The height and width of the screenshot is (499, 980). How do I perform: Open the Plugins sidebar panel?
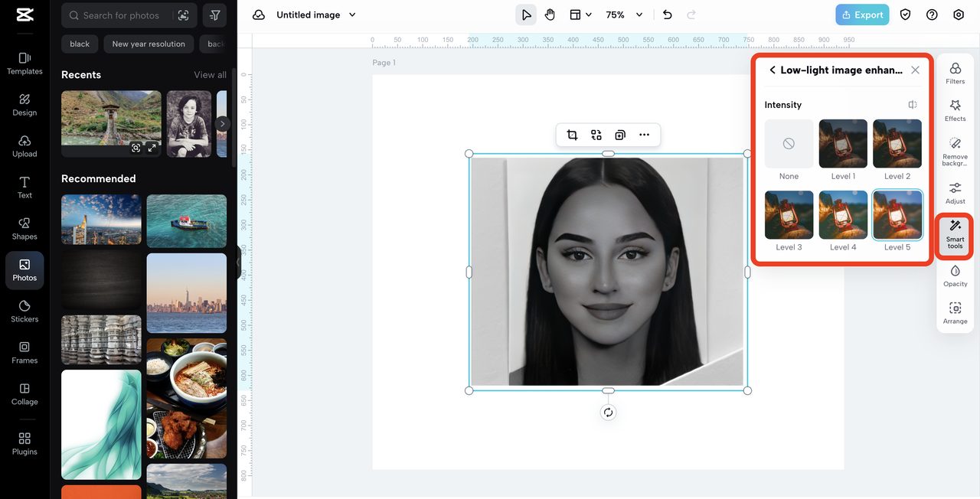click(24, 444)
